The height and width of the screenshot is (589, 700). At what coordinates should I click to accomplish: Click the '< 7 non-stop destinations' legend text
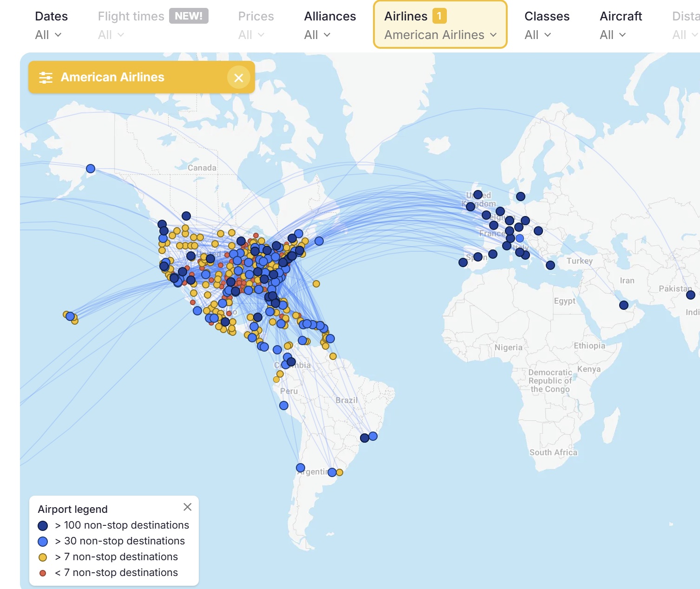pos(116,573)
